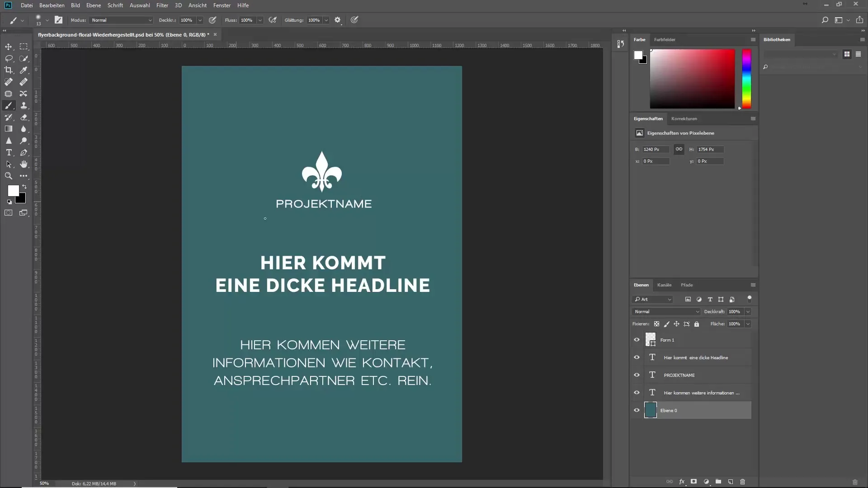Open the brush settings panel icon
Image resolution: width=868 pixels, height=488 pixels.
58,20
